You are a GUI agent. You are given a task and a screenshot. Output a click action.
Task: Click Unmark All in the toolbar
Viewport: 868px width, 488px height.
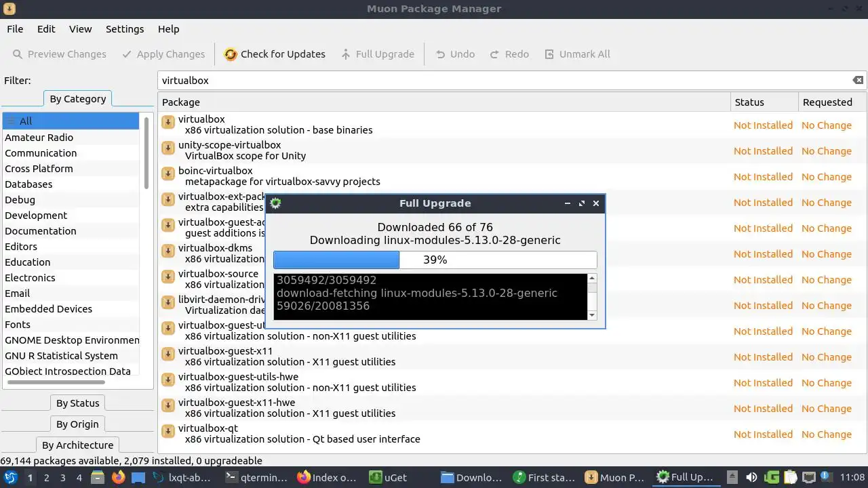point(576,54)
